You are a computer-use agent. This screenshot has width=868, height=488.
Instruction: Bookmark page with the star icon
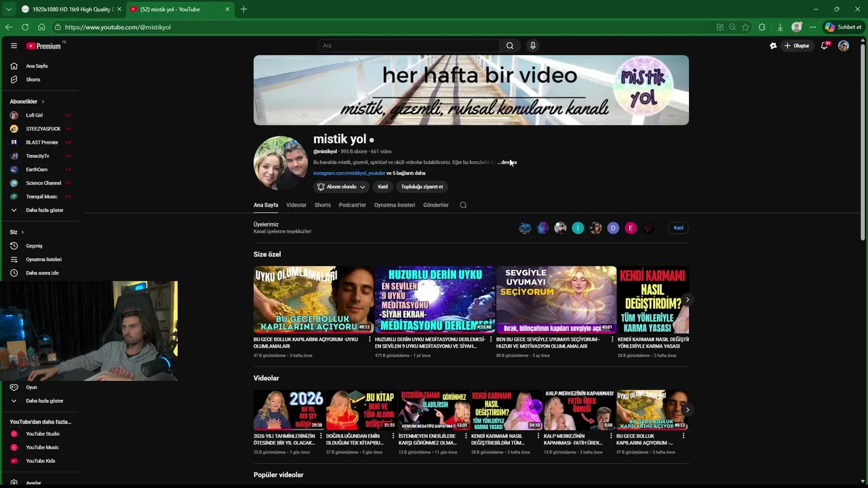tap(745, 27)
